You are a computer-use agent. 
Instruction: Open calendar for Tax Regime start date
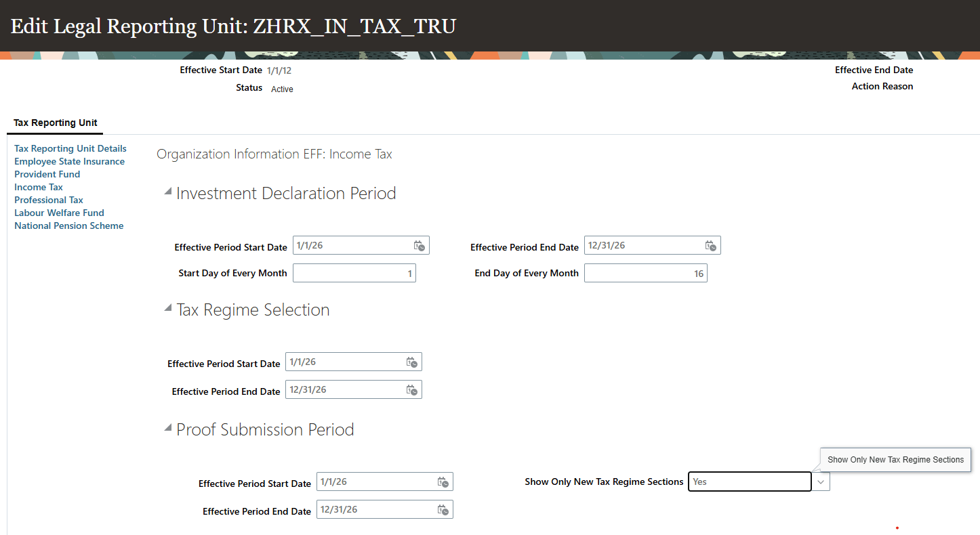pyautogui.click(x=412, y=362)
